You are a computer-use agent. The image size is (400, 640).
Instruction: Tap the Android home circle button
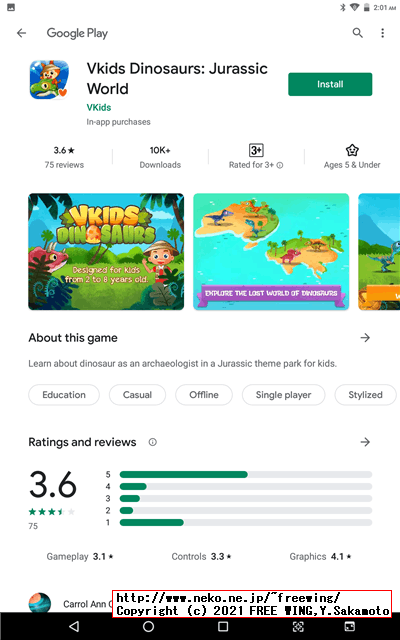point(149,626)
